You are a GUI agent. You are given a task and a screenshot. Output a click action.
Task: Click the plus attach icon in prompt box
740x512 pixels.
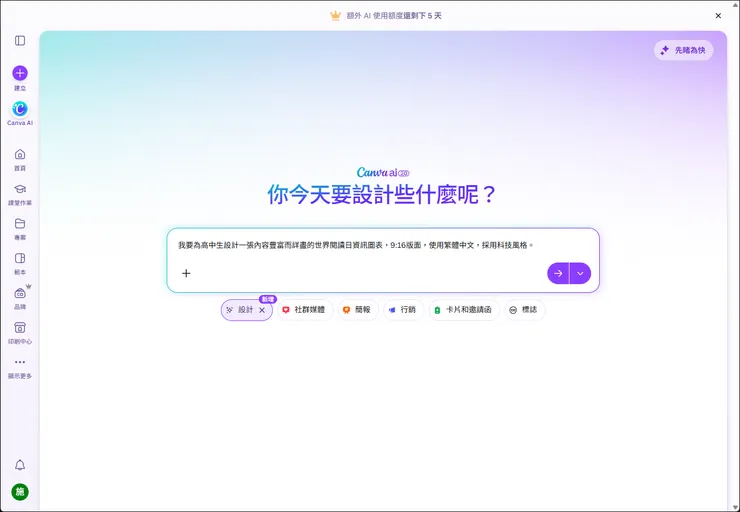click(x=186, y=273)
